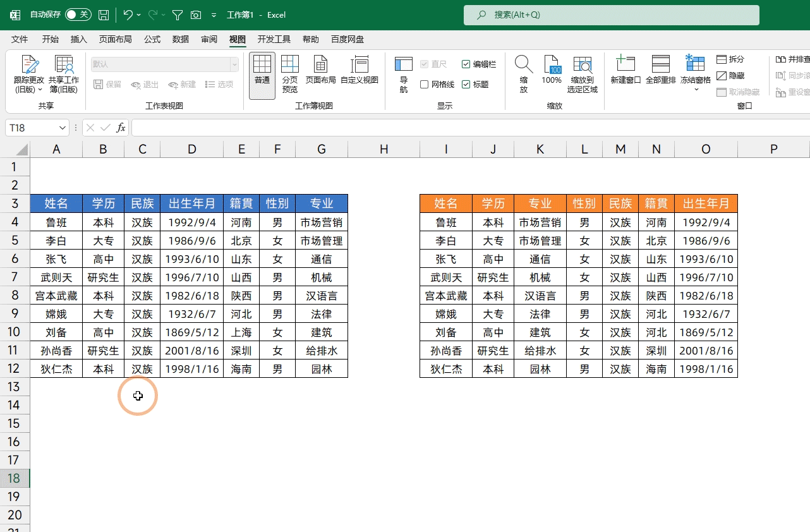Click Zoom to Selection (缩放到选定区域) icon
Image resolution: width=810 pixels, height=532 pixels.
coord(582,65)
